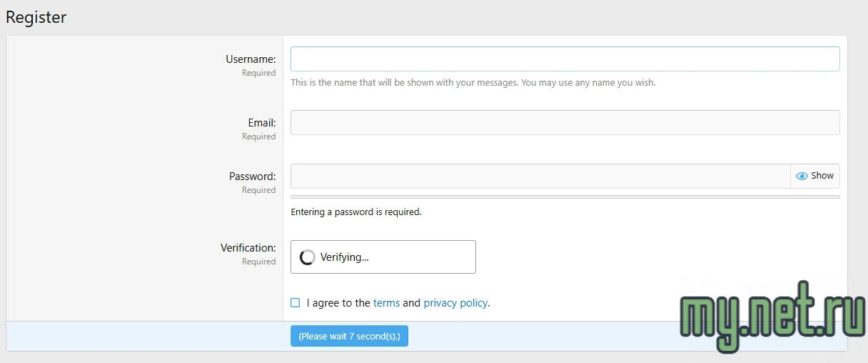Select the Email label
The height and width of the screenshot is (363, 868).
(x=261, y=123)
